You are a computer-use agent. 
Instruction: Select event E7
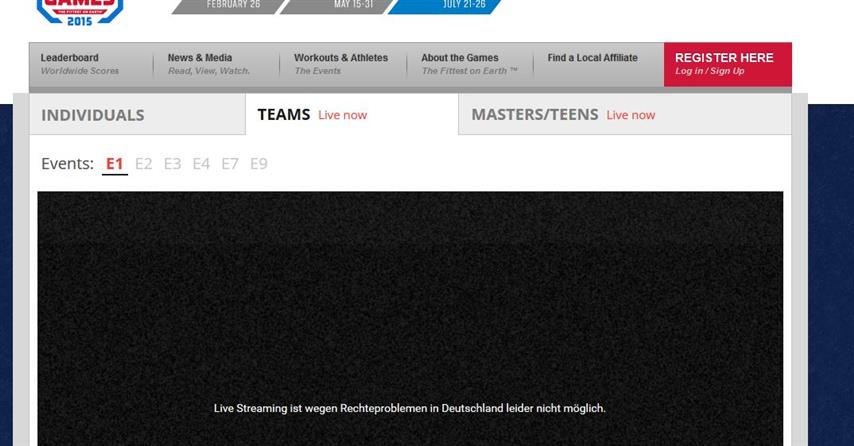point(230,164)
